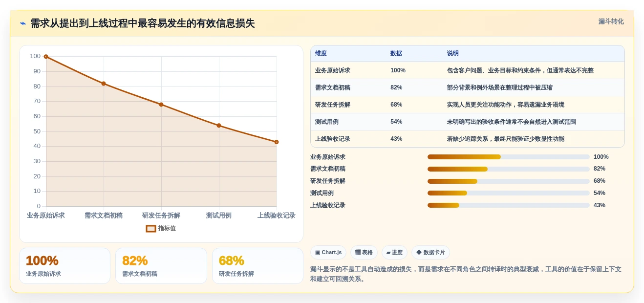
Task: Click the 54% value in the table
Action: pyautogui.click(x=396, y=122)
